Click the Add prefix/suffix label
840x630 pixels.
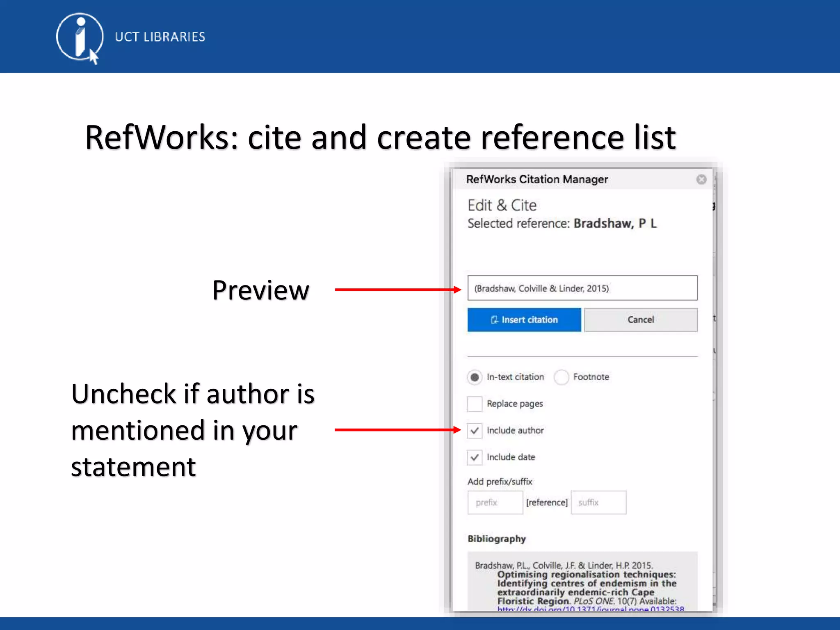(500, 482)
